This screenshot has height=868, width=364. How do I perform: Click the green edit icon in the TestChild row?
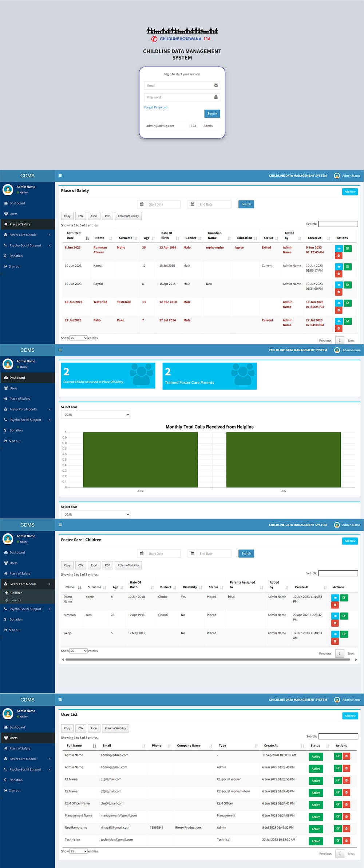point(348,303)
